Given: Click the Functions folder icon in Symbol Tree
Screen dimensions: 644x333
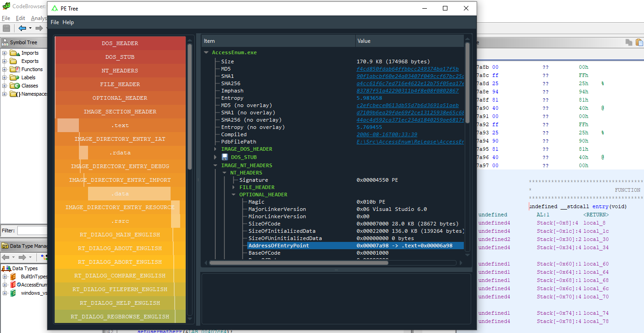Looking at the screenshot, I should pyautogui.click(x=15, y=69).
